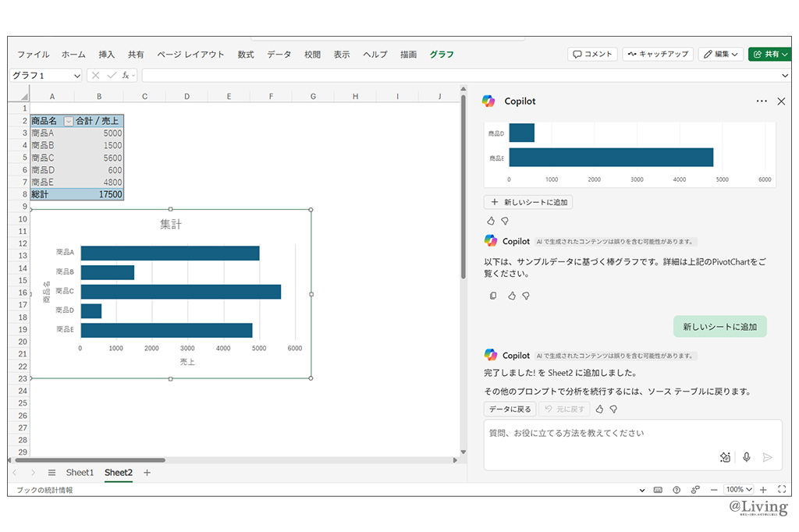Click the データに戻る button
Screen dimensions: 799x532
[510, 409]
